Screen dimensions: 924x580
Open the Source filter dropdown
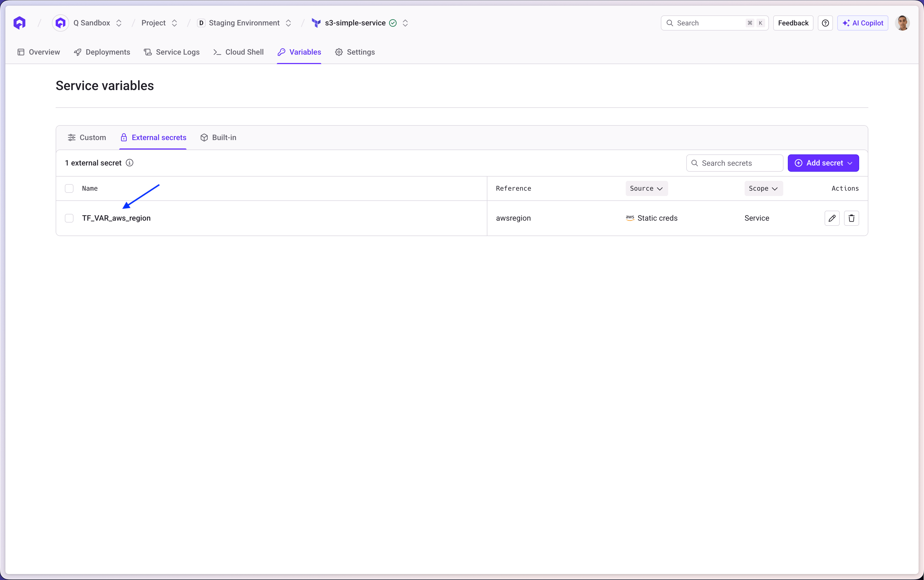[647, 188]
